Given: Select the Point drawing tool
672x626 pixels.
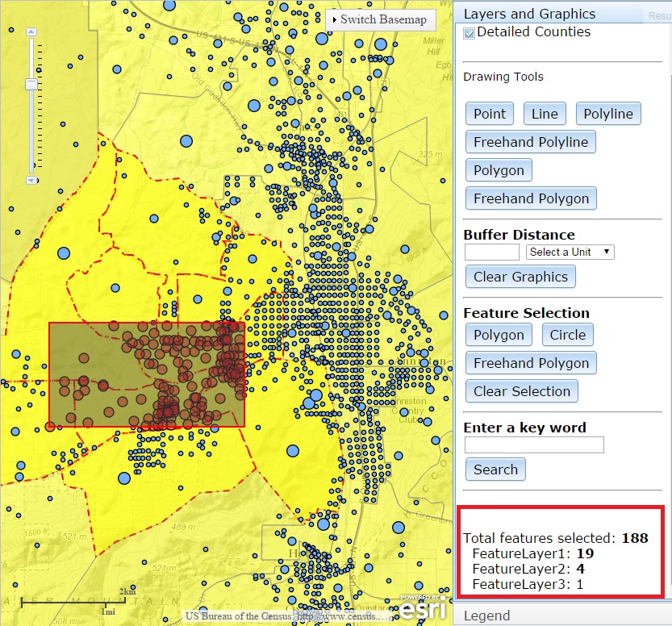Looking at the screenshot, I should tap(490, 114).
